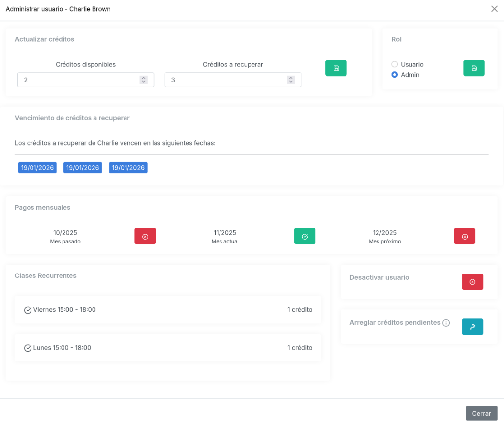Click the stepper on Créditos disponibles field
This screenshot has height=426, width=504.
click(143, 80)
